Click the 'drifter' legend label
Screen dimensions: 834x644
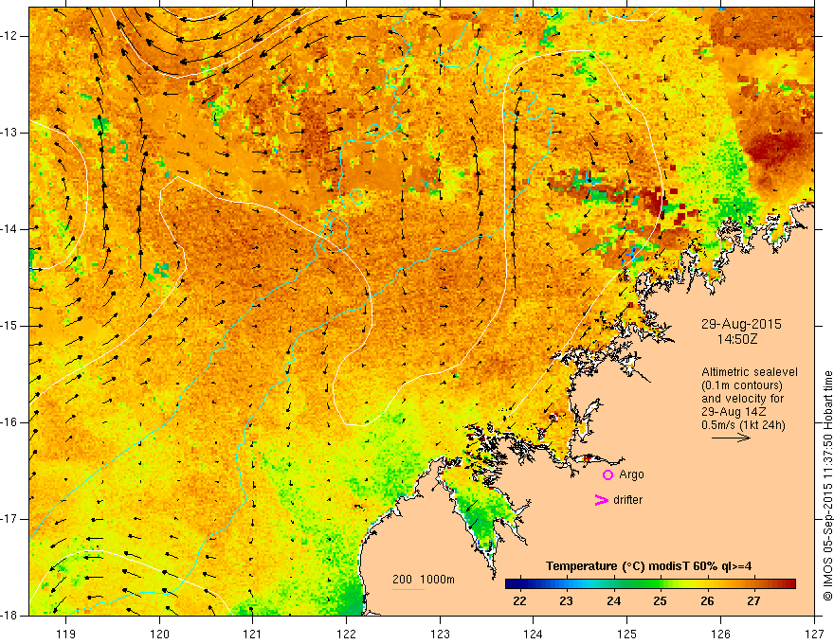[x=627, y=500]
